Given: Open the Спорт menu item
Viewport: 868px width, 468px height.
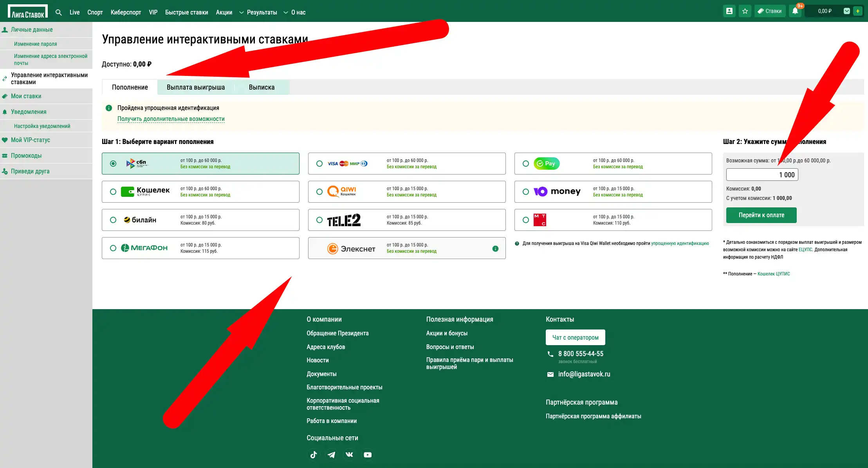Looking at the screenshot, I should tap(95, 12).
